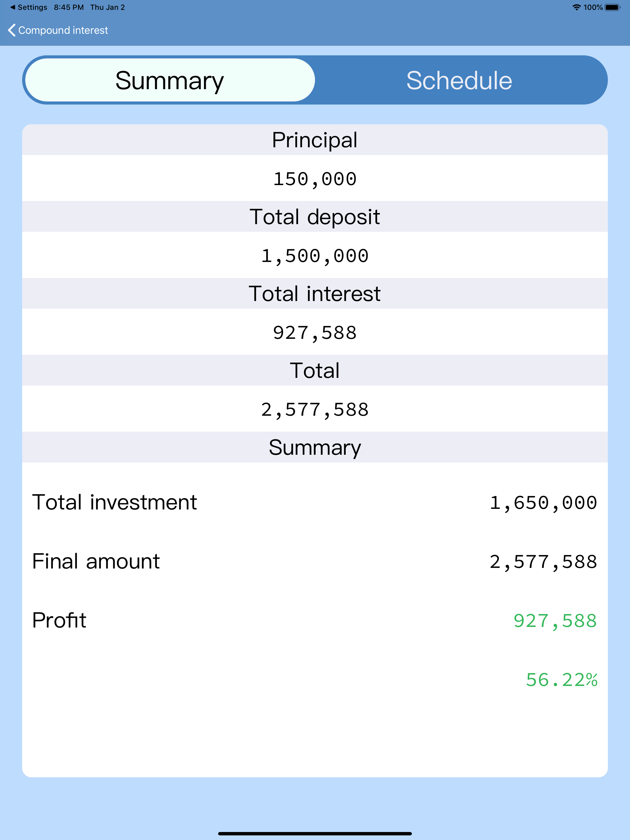Select the Summary tab
The height and width of the screenshot is (840, 630).
point(169,80)
